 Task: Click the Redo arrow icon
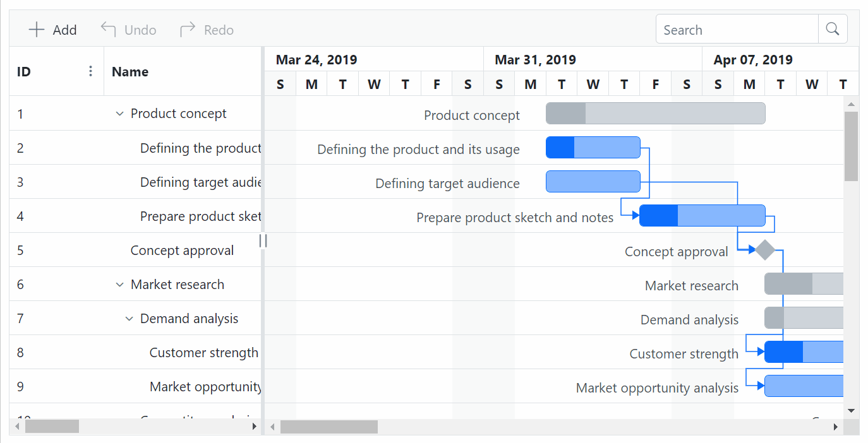tap(186, 28)
